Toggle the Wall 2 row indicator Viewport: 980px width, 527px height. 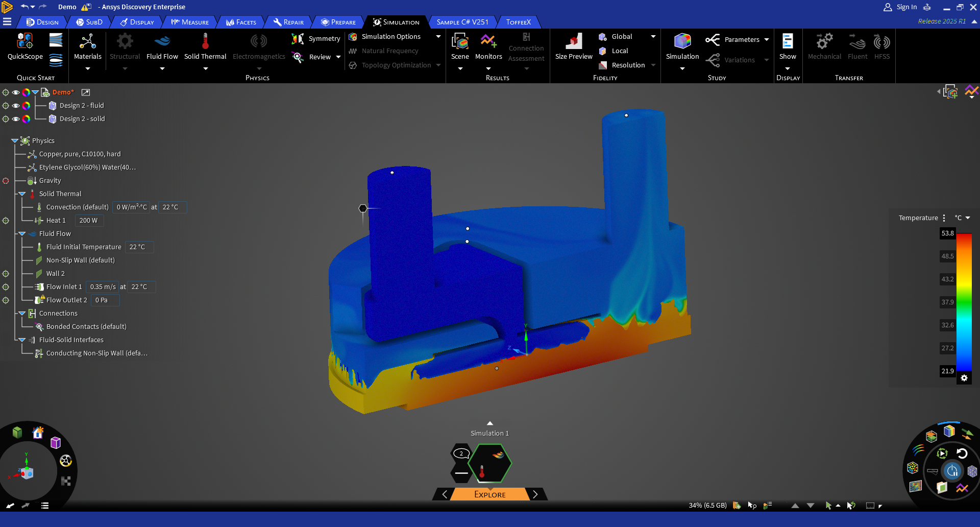6,274
